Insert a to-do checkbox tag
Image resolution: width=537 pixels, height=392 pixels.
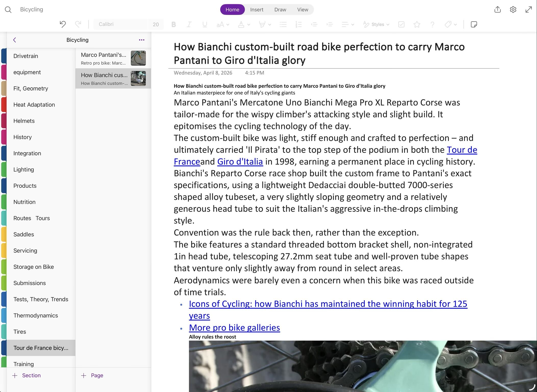[x=401, y=24]
